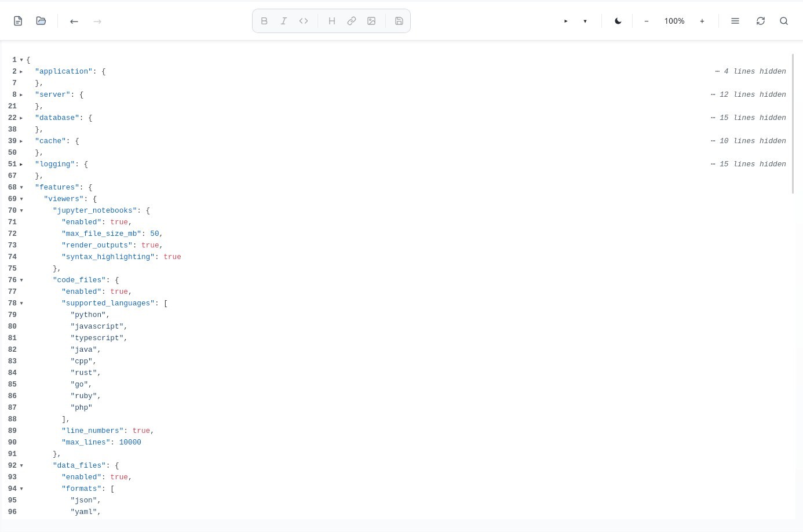The width and height of the screenshot is (803, 532).
Task: Collapse the "jupyter_notebooks" block
Action: click(21, 210)
